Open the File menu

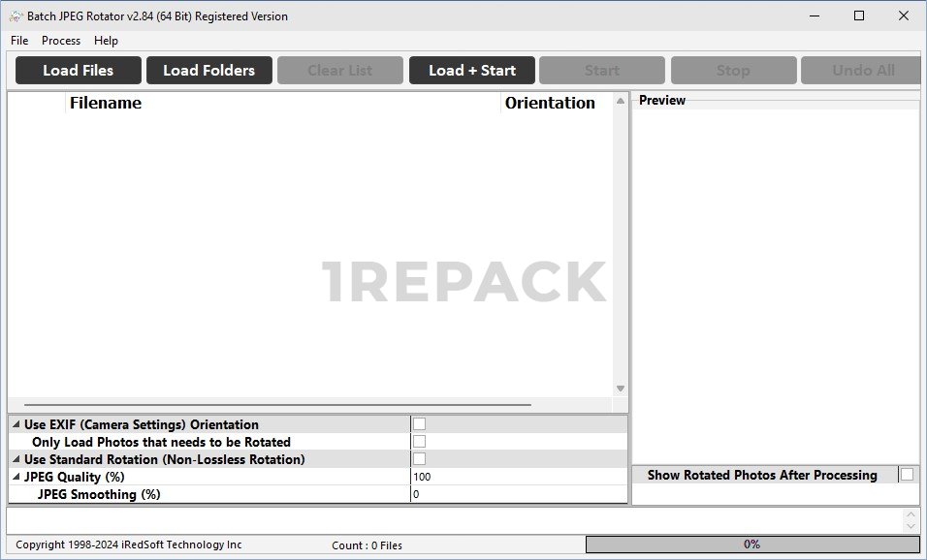(x=19, y=41)
